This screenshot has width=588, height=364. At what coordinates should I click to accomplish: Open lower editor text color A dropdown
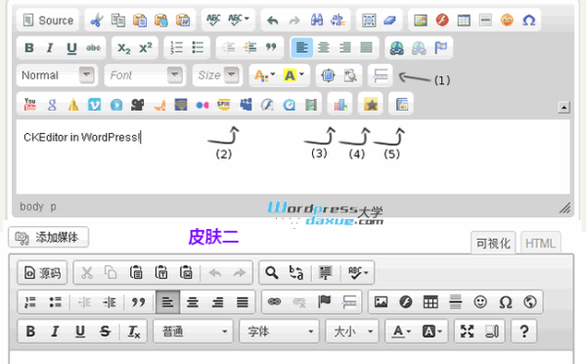coord(401,332)
